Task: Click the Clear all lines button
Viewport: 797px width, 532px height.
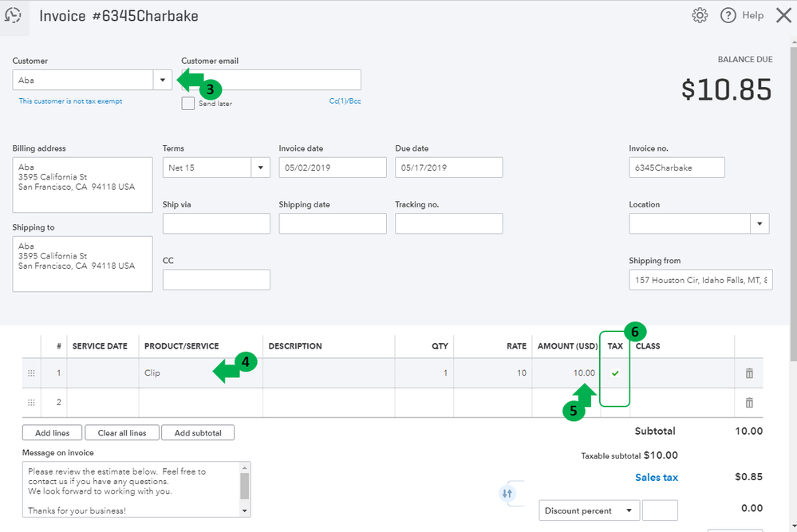Action: pos(122,433)
